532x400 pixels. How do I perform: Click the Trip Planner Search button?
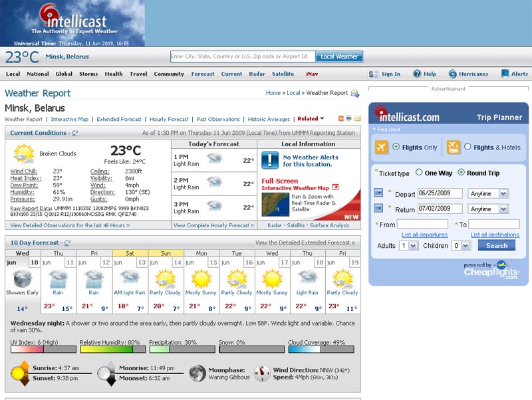(x=496, y=245)
